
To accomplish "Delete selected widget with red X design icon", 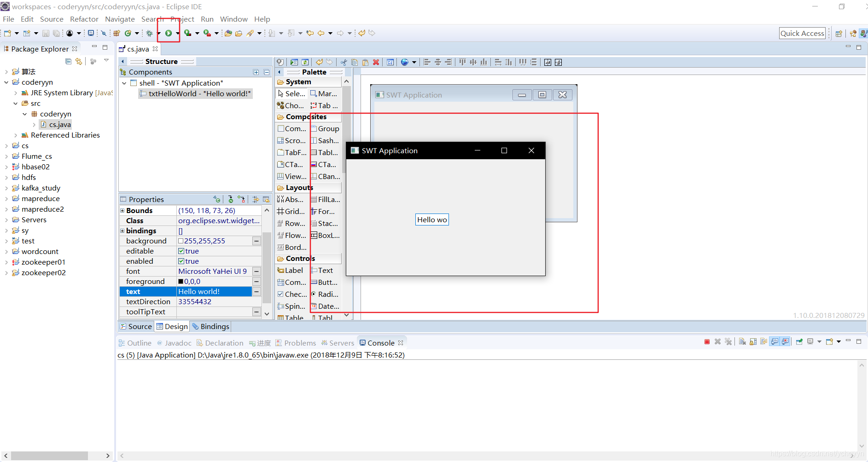I will pos(376,62).
